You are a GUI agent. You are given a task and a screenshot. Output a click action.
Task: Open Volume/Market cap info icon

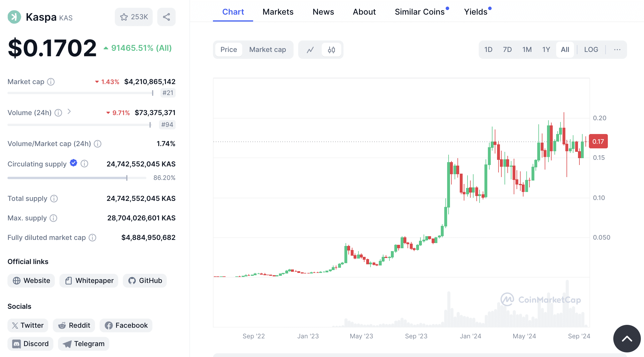click(x=98, y=144)
